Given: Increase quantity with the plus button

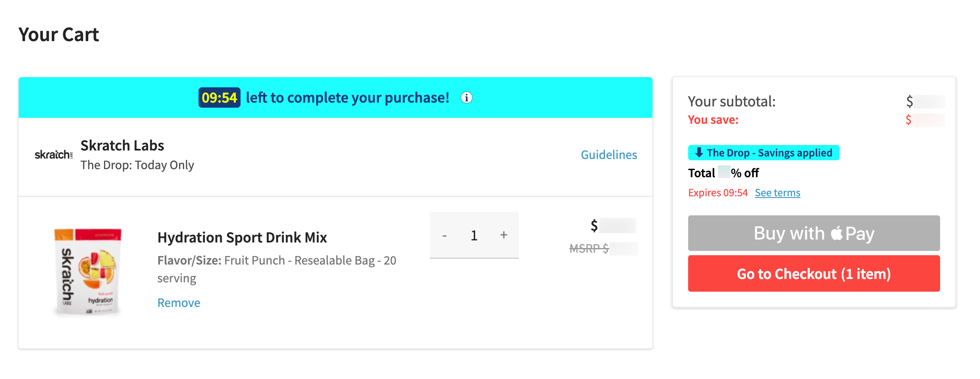Looking at the screenshot, I should click(x=504, y=235).
